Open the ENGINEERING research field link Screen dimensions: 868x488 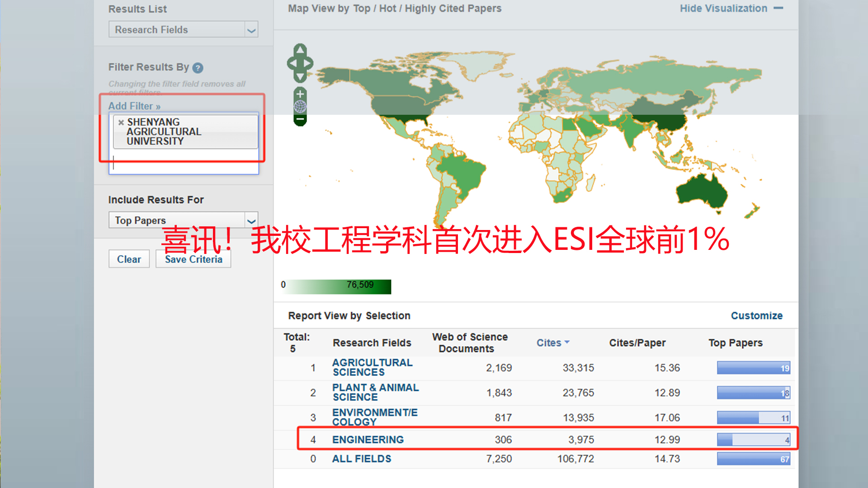[368, 440]
